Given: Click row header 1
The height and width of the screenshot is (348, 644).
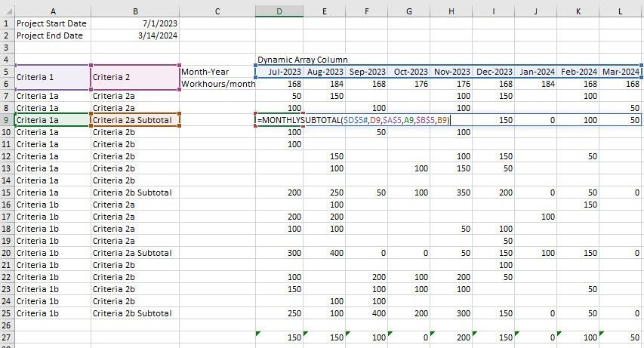Looking at the screenshot, I should (x=7, y=23).
